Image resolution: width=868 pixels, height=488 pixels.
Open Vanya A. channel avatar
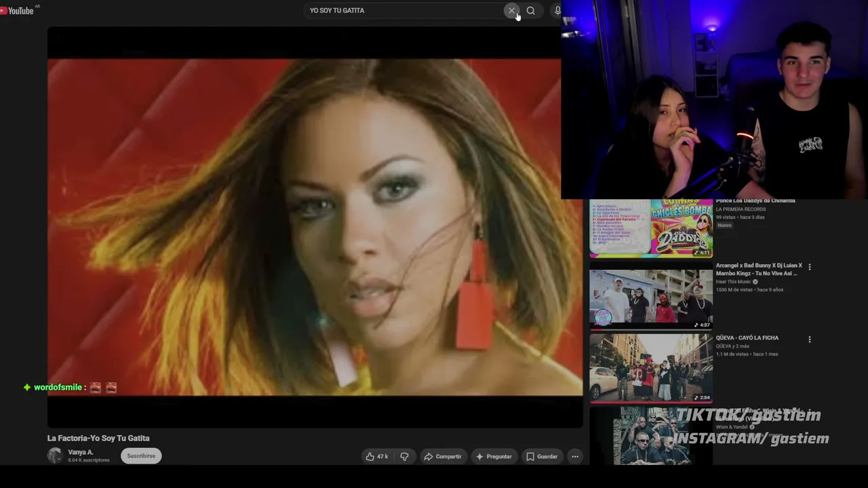point(55,455)
